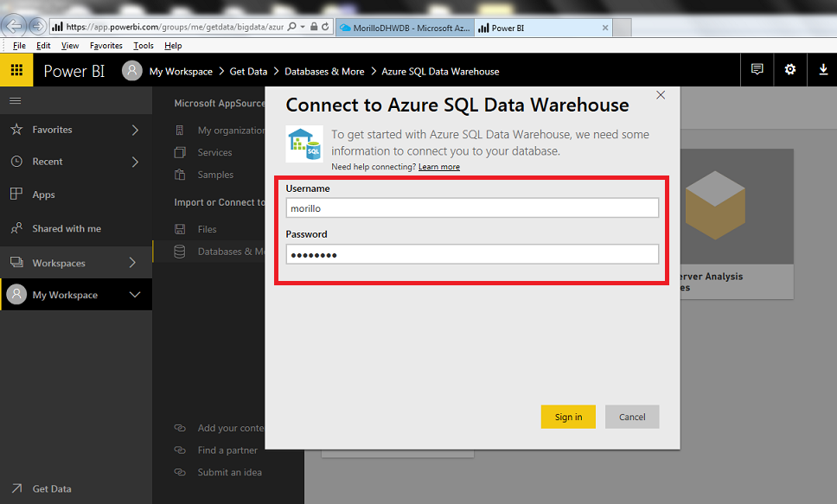Click the Get Data arrow icon
The height and width of the screenshot is (504, 837).
(x=16, y=488)
